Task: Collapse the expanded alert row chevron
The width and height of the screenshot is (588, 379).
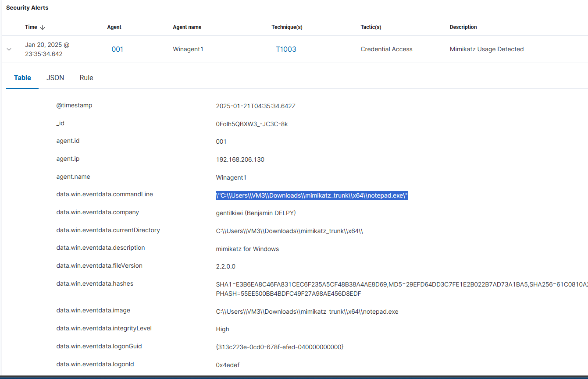Action: [9, 50]
